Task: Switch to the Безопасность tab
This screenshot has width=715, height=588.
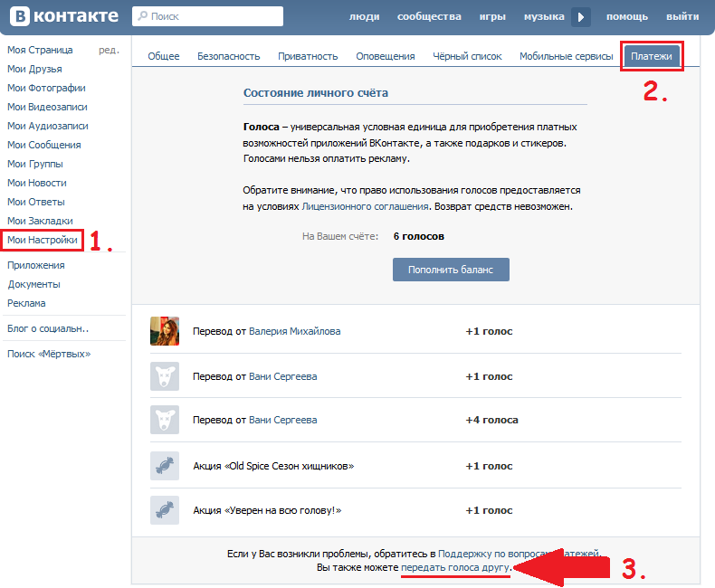Action: point(228,56)
